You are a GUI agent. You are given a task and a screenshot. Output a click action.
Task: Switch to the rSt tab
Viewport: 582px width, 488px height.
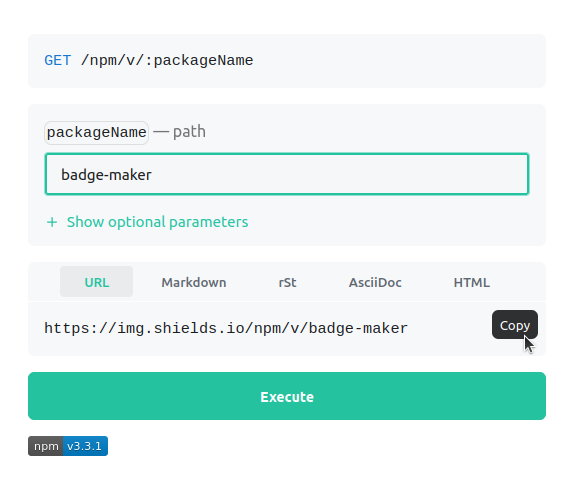click(287, 282)
